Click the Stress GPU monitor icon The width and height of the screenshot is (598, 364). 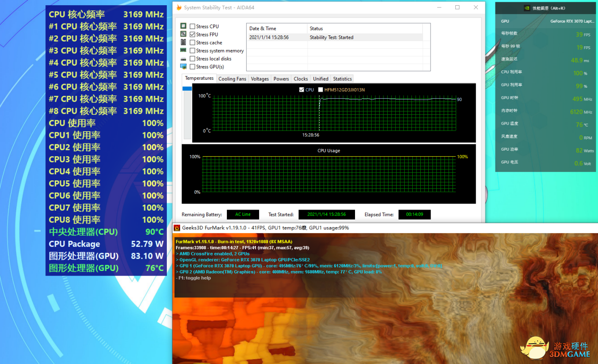click(183, 67)
